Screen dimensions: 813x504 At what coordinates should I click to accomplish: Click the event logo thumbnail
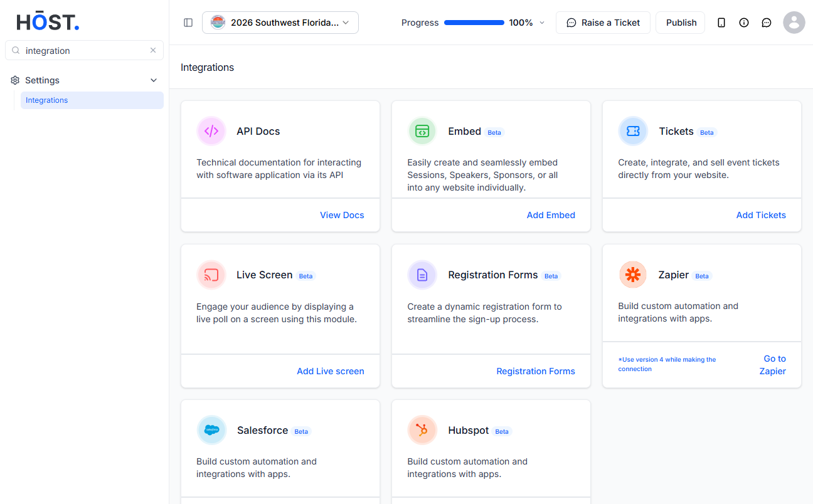(x=218, y=23)
